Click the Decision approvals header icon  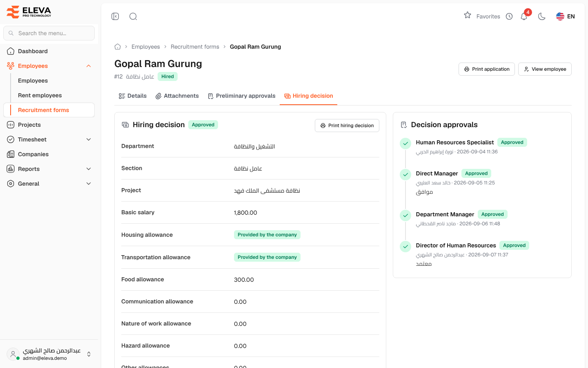404,125
